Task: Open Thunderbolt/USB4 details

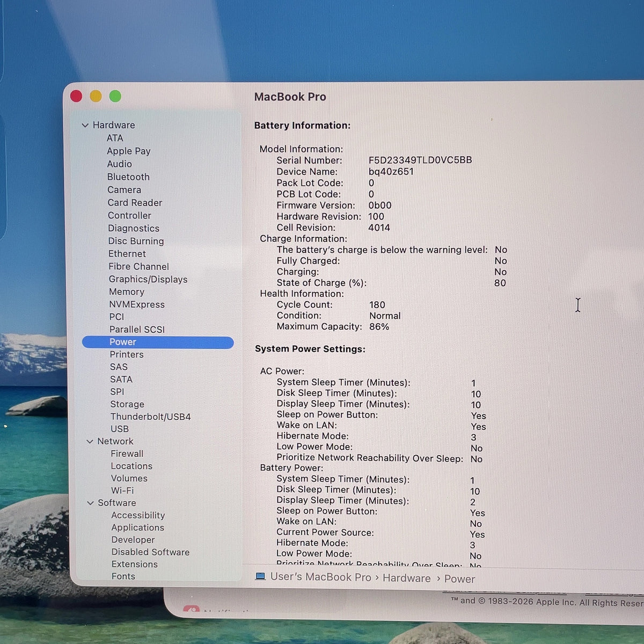Action: tap(151, 416)
